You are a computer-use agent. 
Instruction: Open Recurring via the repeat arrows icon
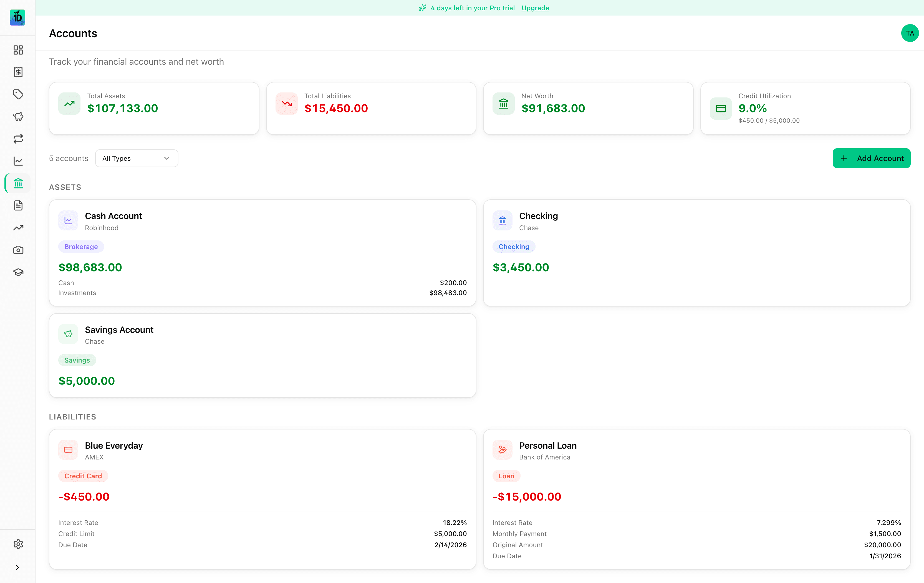[x=18, y=139]
